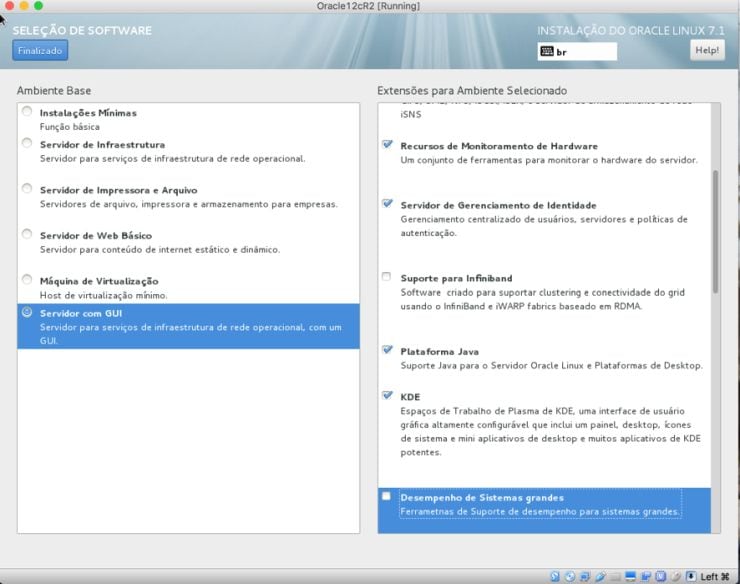Open the shared folders status icon
Image resolution: width=740 pixels, height=584 pixels.
(x=615, y=577)
